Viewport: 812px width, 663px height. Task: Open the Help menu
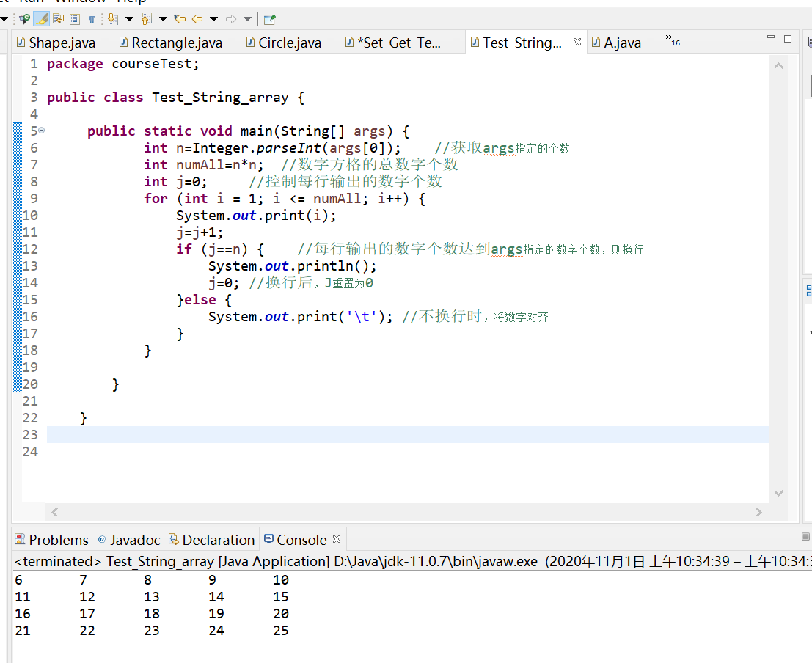tap(131, 1)
